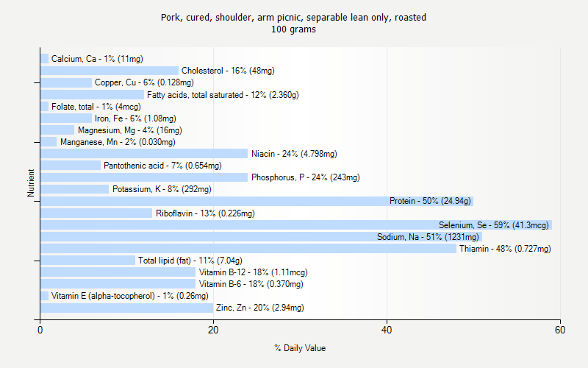Click the Vitamin B-6 bar
Image resolution: width=588 pixels, height=368 pixels.
(x=118, y=284)
